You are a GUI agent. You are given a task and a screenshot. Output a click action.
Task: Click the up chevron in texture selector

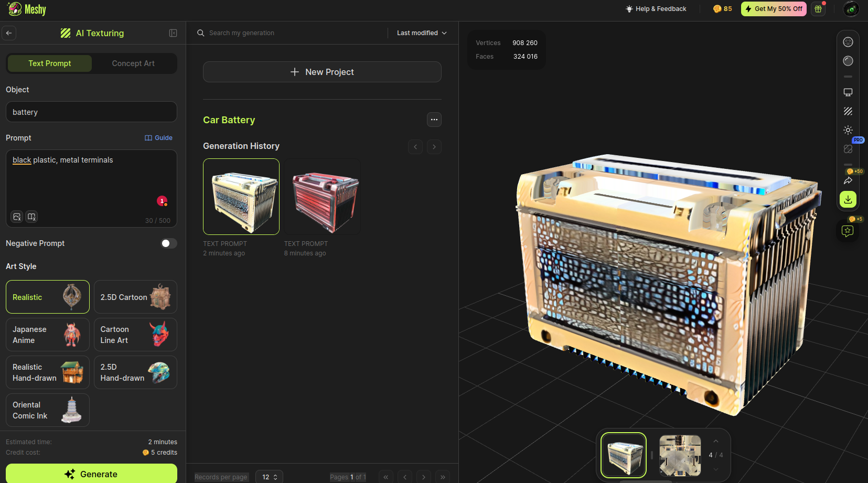click(x=716, y=441)
